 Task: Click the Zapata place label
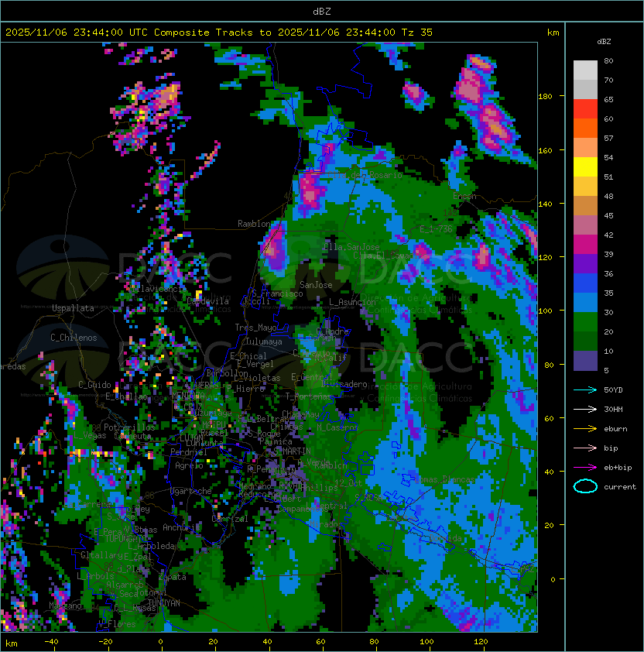172,577
